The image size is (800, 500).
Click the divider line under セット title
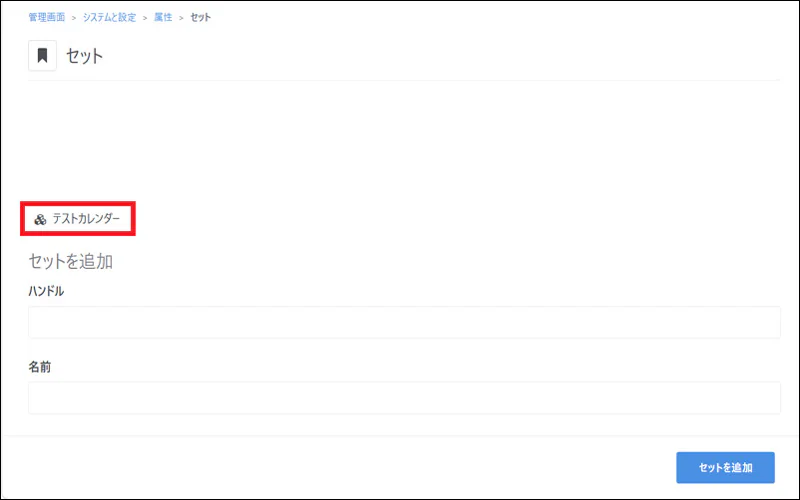[405, 80]
